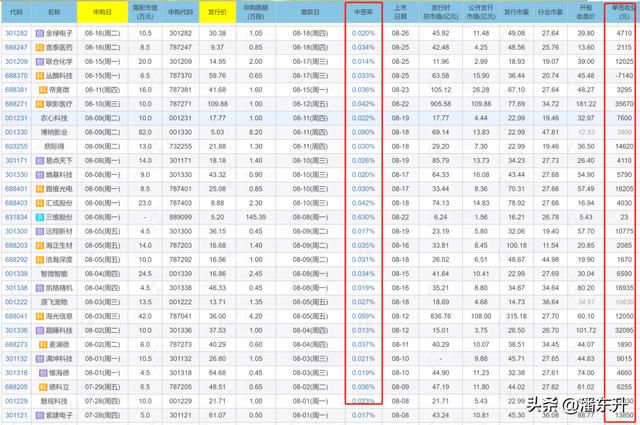The width and height of the screenshot is (640, 425).
Task: Click the yellow 发行价 column header
Action: tap(217, 12)
